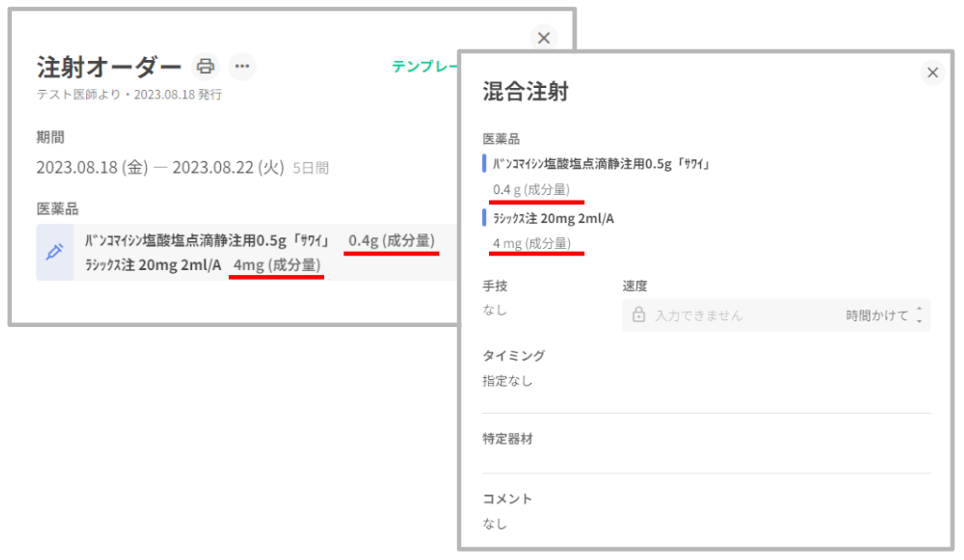964x560 pixels.
Task: Click the period date range 2023.08.18–2023.08.22
Action: coord(160,168)
